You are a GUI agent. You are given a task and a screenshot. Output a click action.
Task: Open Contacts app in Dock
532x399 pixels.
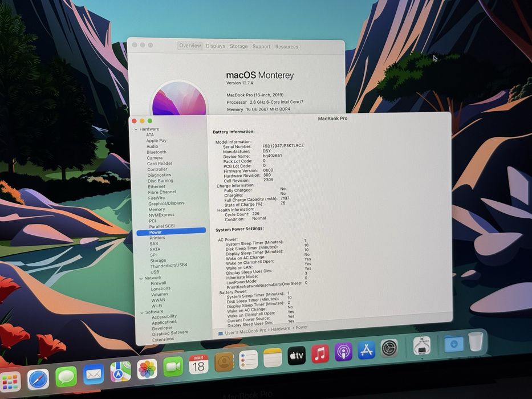[x=224, y=362]
